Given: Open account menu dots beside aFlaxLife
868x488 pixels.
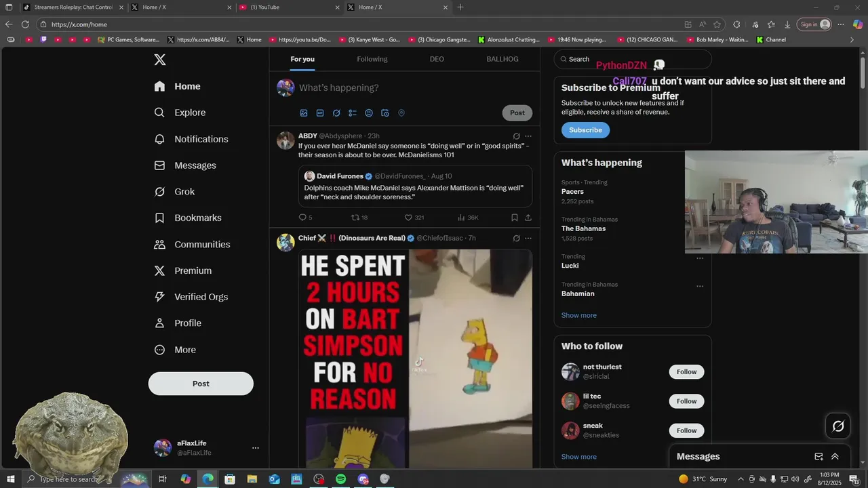Looking at the screenshot, I should [256, 448].
